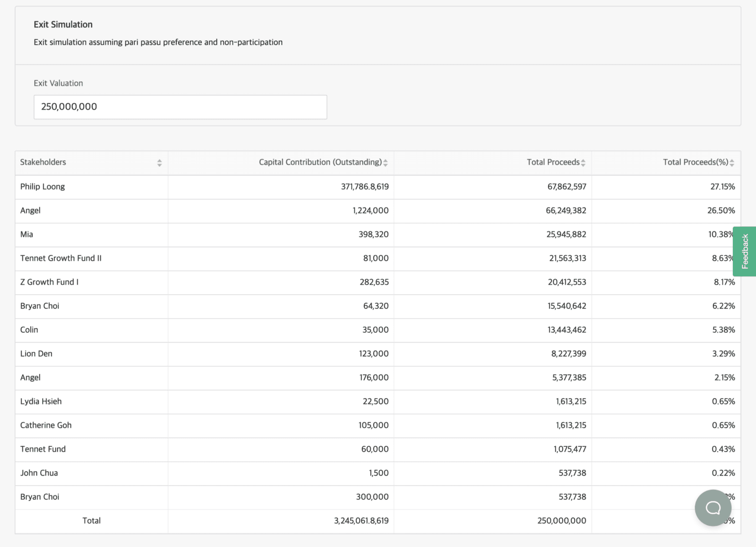Click total proceeds value 8,227,399
Image resolution: width=756 pixels, height=547 pixels.
[568, 353]
